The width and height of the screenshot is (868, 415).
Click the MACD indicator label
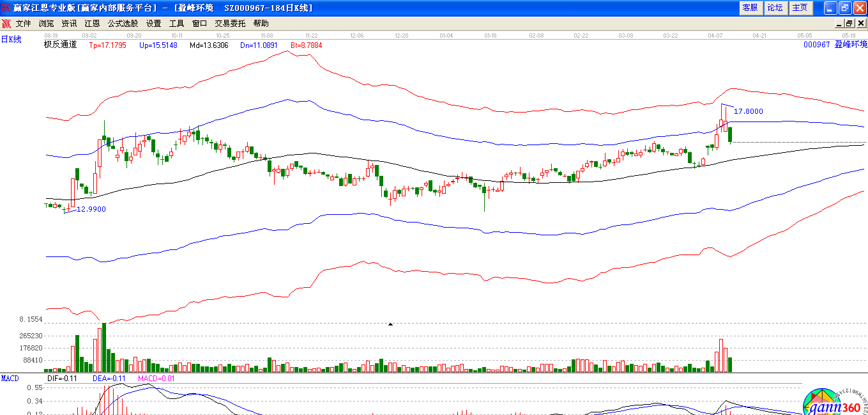(10, 379)
